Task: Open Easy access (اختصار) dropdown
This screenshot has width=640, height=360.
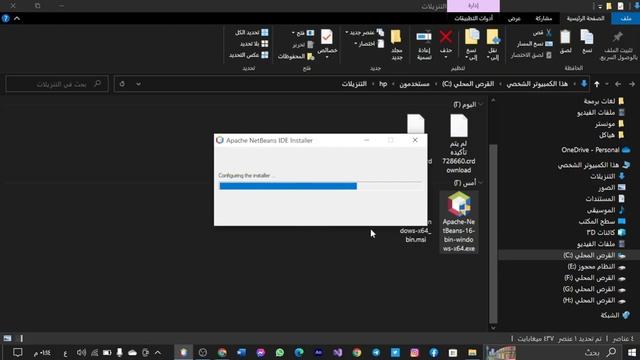Action: [x=369, y=44]
